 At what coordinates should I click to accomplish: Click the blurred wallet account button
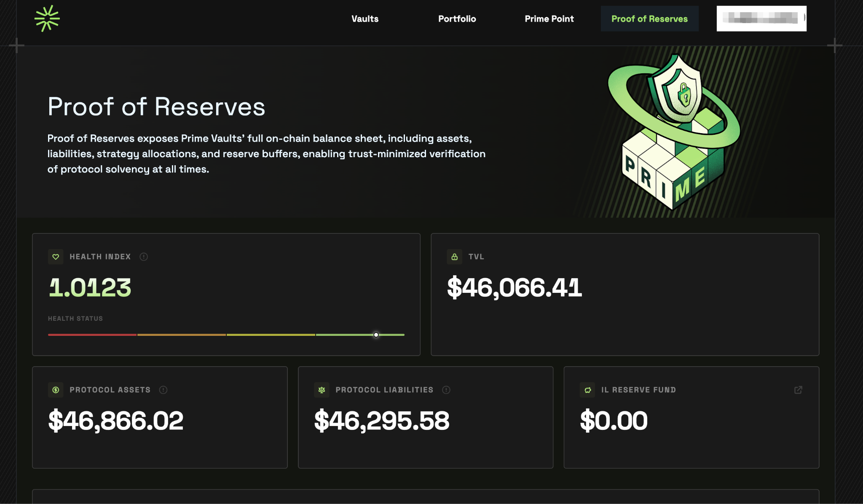761,19
